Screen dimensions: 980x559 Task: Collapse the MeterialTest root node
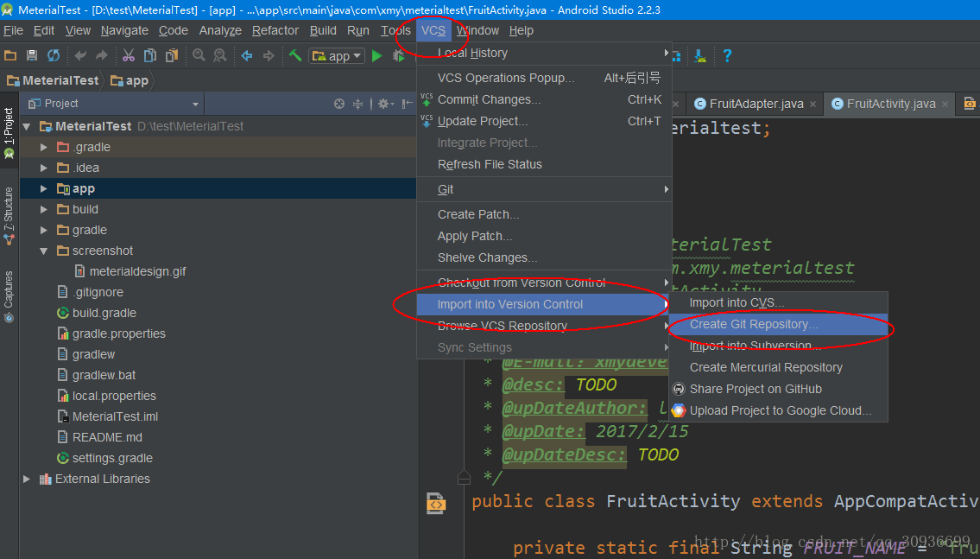27,126
